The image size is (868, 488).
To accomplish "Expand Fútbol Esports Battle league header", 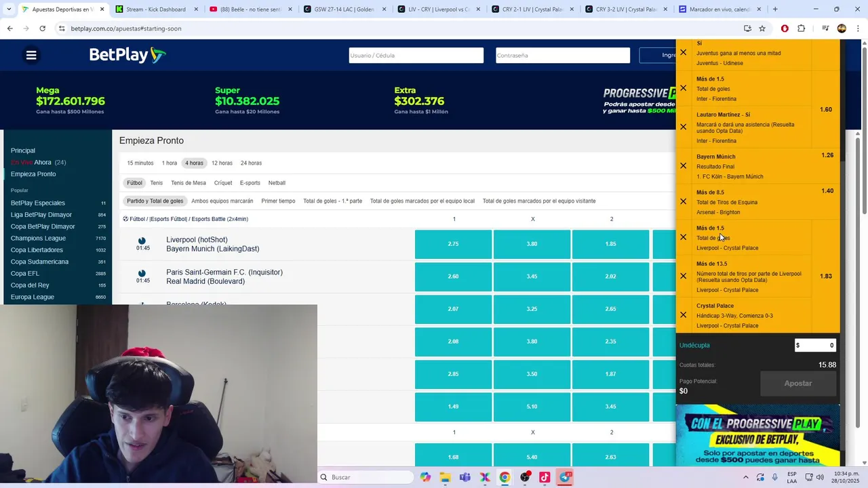I will pyautogui.click(x=186, y=219).
